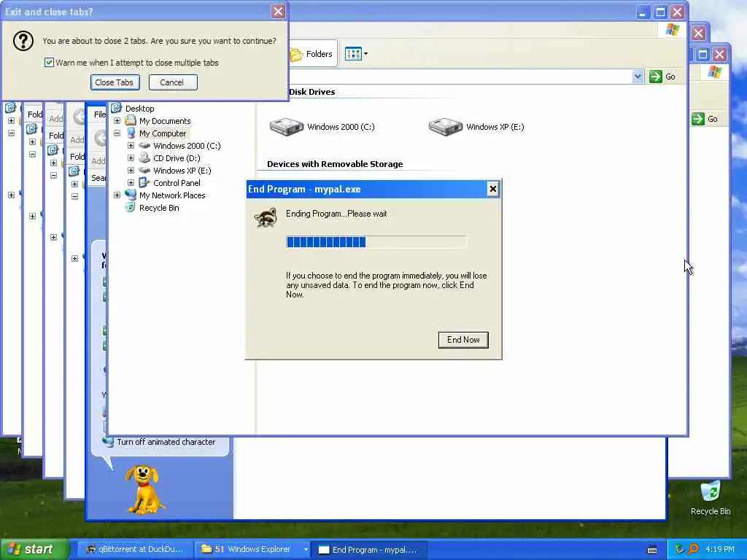Open the Windows Explorer group dropdown arrow
The height and width of the screenshot is (560, 747).
click(x=306, y=550)
